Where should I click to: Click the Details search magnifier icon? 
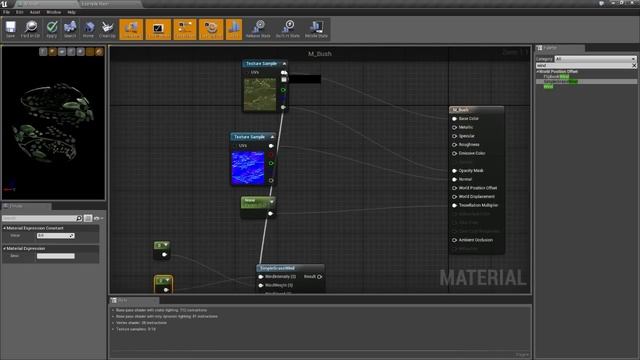[x=79, y=218]
